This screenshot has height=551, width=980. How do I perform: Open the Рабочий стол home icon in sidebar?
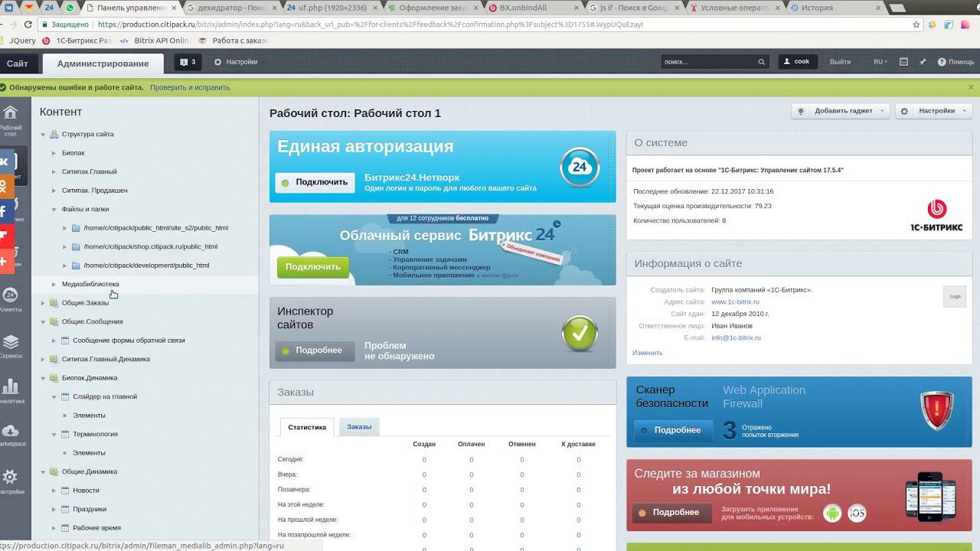[10, 119]
